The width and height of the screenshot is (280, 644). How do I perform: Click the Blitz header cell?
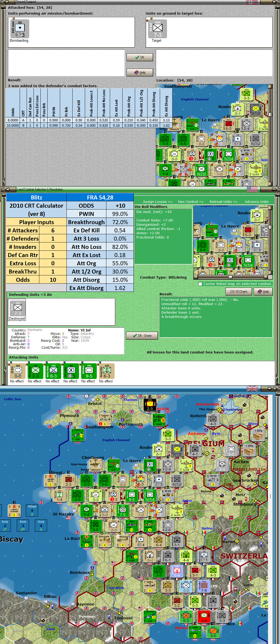36,198
